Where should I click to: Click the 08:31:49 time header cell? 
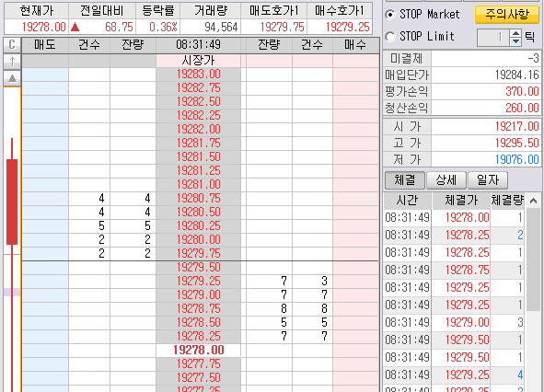(x=198, y=45)
